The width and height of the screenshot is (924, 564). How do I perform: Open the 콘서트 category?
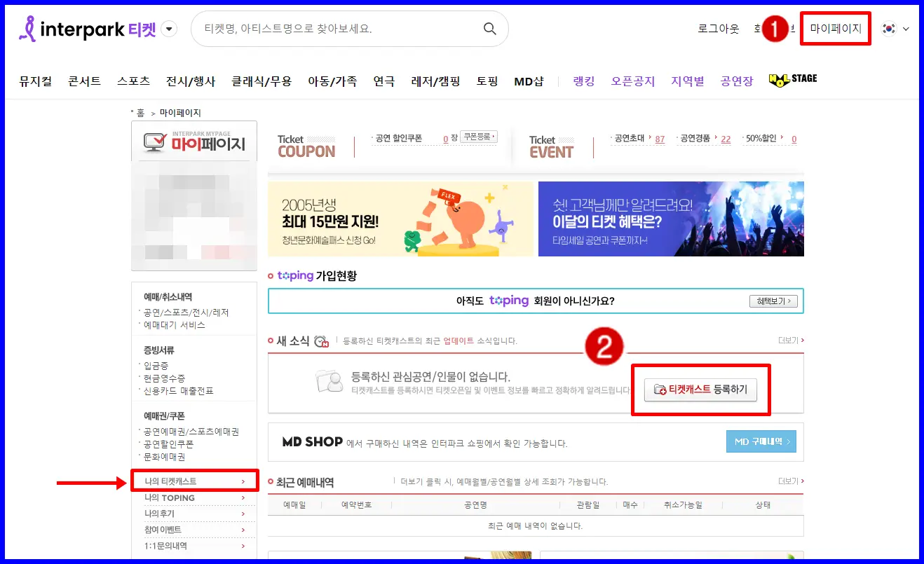[x=84, y=81]
